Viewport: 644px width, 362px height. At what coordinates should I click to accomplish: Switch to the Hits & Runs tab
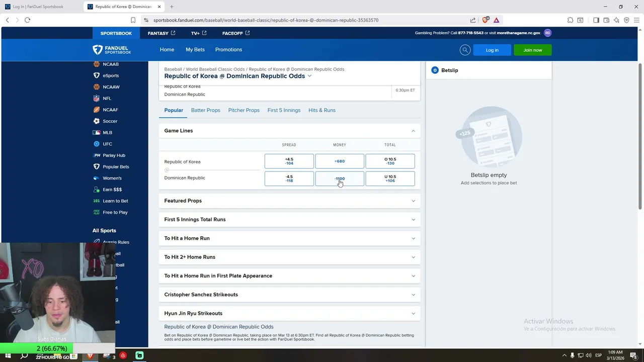[322, 110]
